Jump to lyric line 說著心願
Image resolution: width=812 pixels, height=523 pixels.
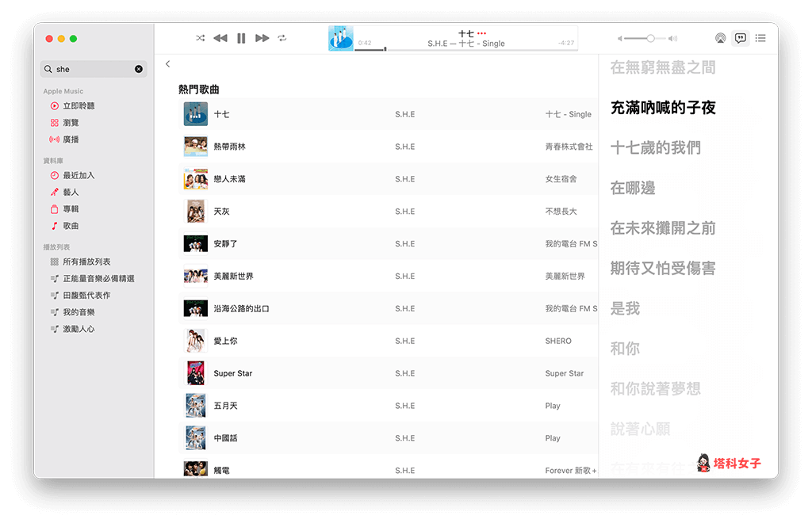click(x=640, y=429)
